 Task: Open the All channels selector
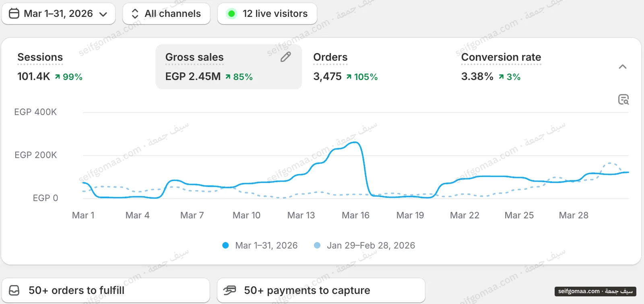pyautogui.click(x=166, y=14)
